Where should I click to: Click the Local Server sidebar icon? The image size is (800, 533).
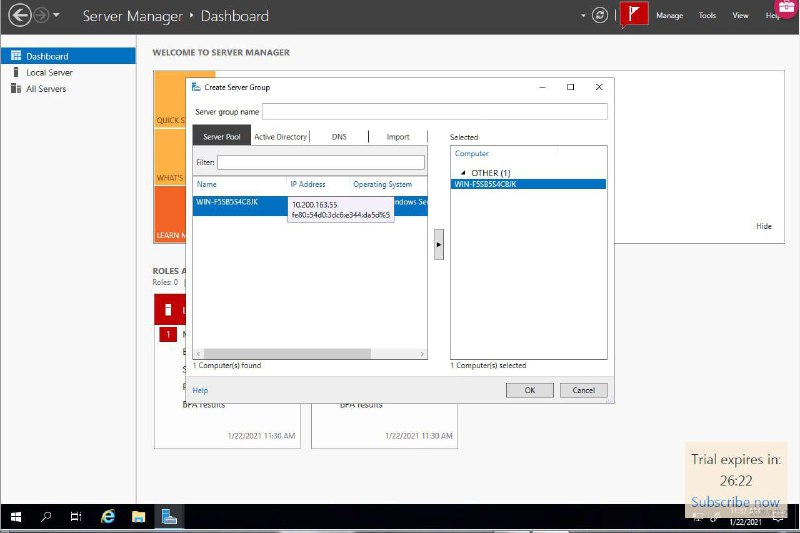[16, 72]
